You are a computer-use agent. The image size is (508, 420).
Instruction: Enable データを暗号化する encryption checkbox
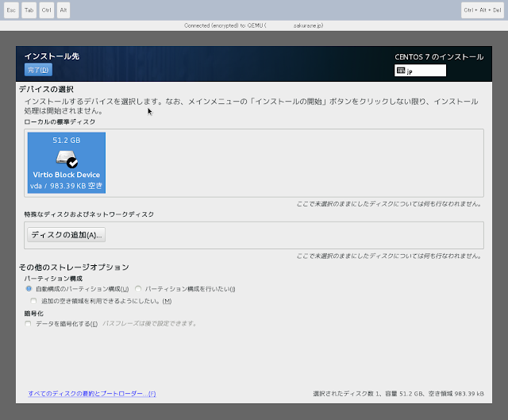(x=29, y=323)
